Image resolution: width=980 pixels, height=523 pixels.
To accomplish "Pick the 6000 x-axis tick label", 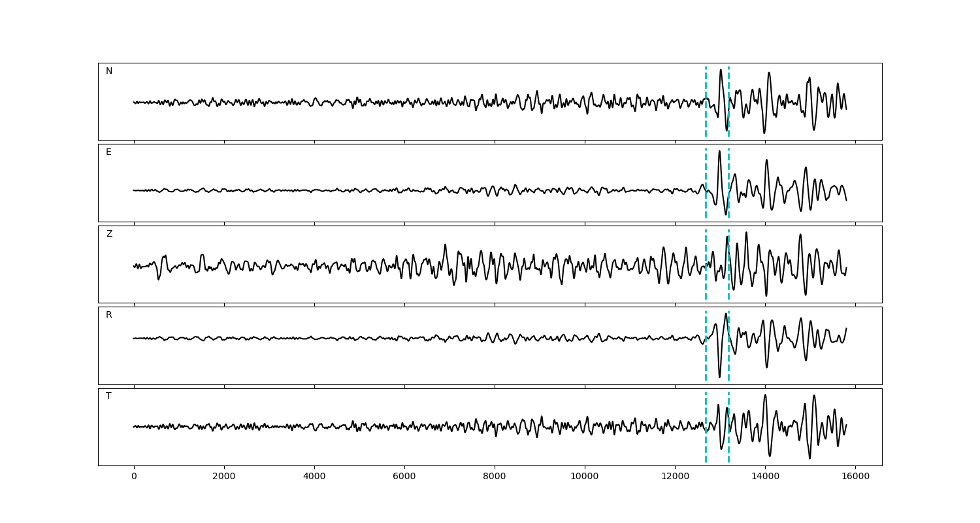I will click(x=404, y=477).
